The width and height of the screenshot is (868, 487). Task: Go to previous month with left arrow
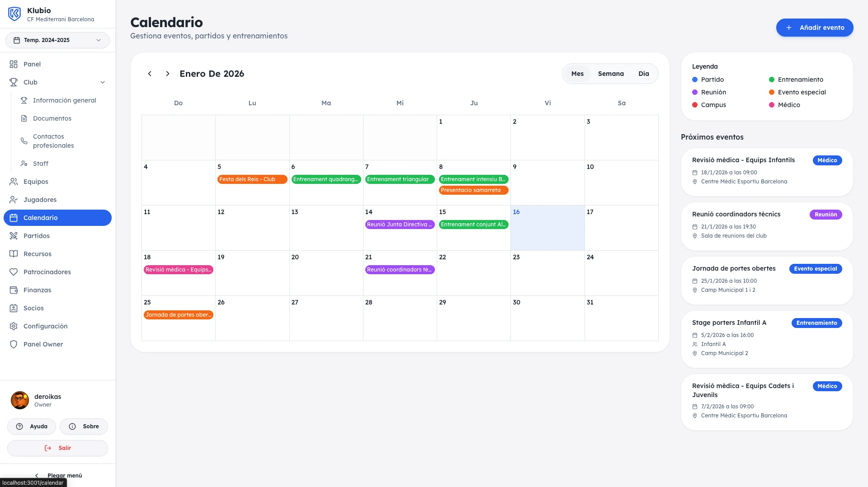[x=150, y=74]
